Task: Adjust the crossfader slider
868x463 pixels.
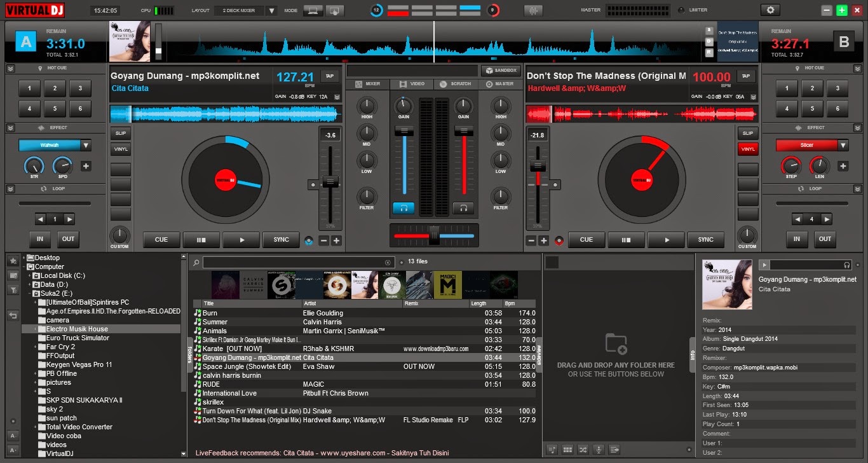Action: click(x=434, y=235)
